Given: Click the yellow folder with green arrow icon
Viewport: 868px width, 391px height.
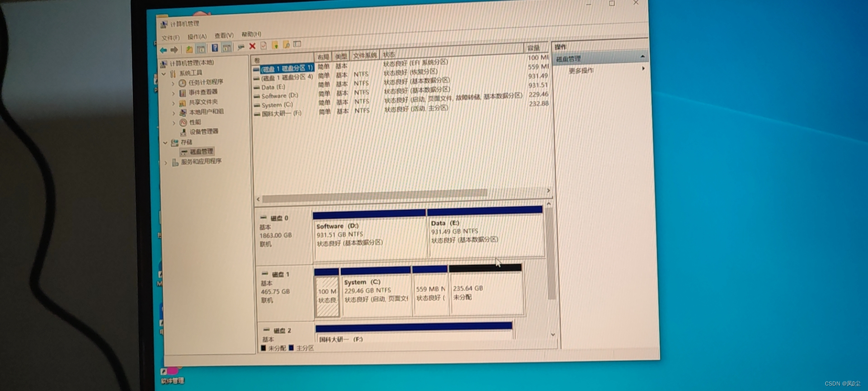Looking at the screenshot, I should [x=275, y=45].
